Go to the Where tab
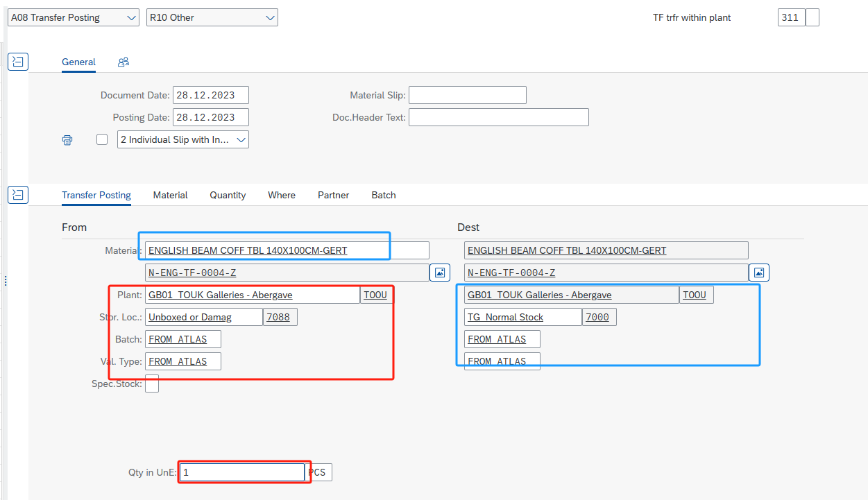This screenshot has height=500, width=868. coord(282,195)
